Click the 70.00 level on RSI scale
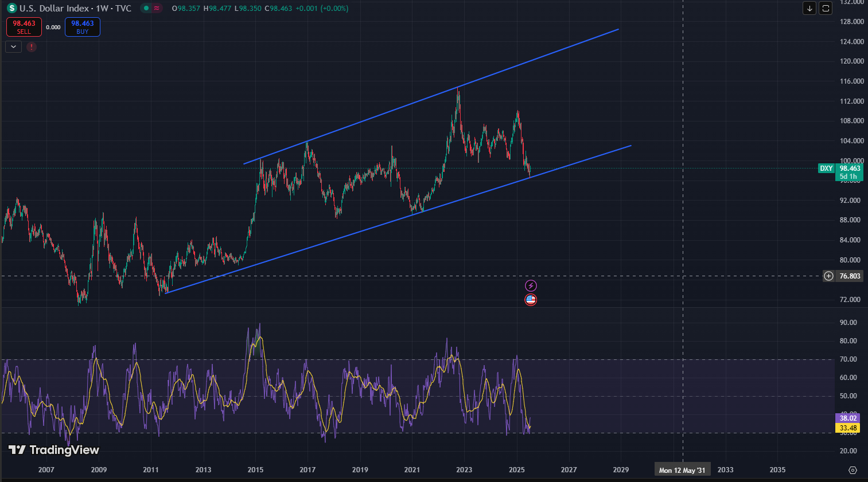This screenshot has width=868, height=482. (848, 359)
